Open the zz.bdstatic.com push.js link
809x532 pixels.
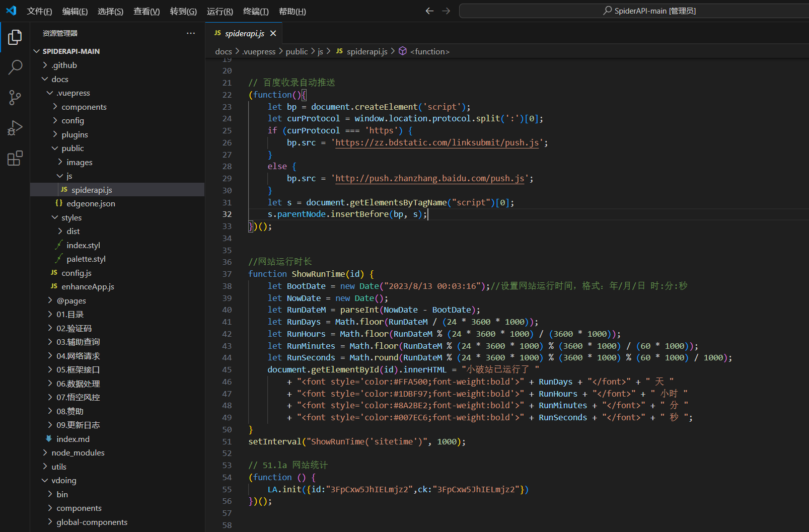437,142
